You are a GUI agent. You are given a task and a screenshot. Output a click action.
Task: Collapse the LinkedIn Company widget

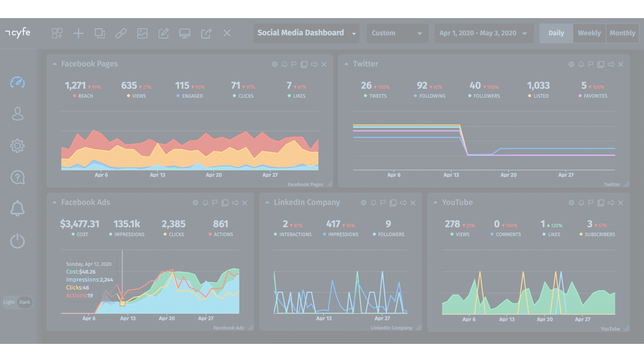(x=267, y=202)
